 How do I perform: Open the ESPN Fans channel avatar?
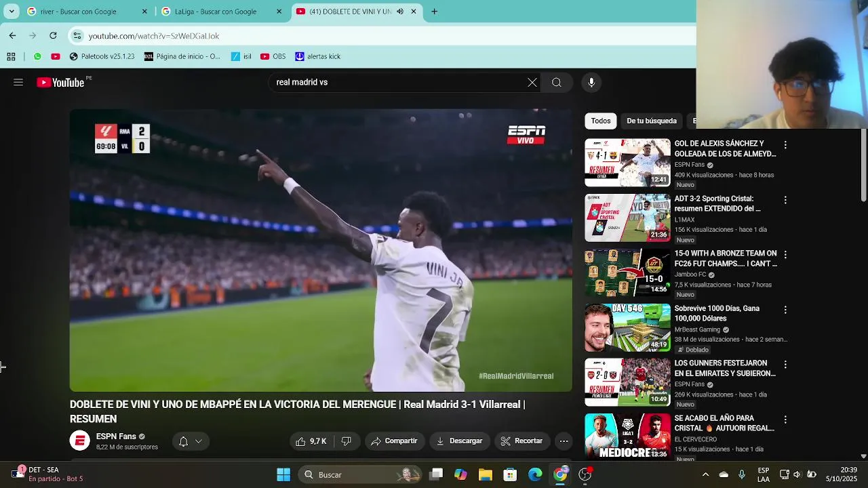tap(79, 441)
